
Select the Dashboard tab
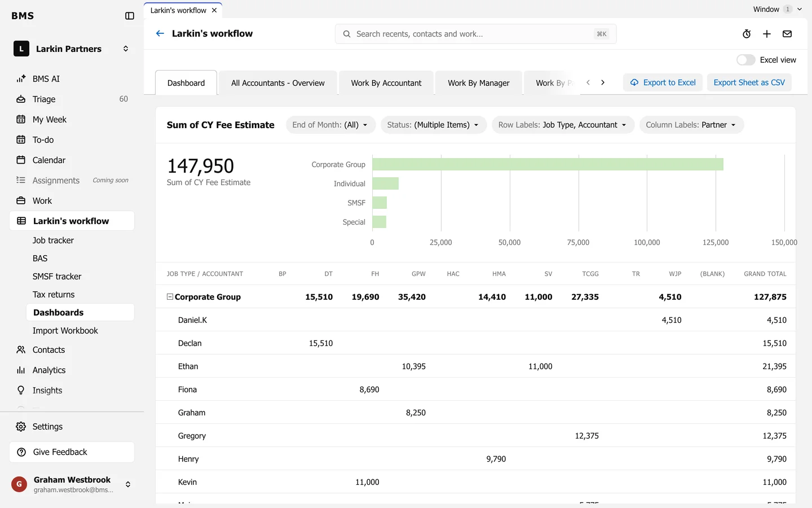186,83
